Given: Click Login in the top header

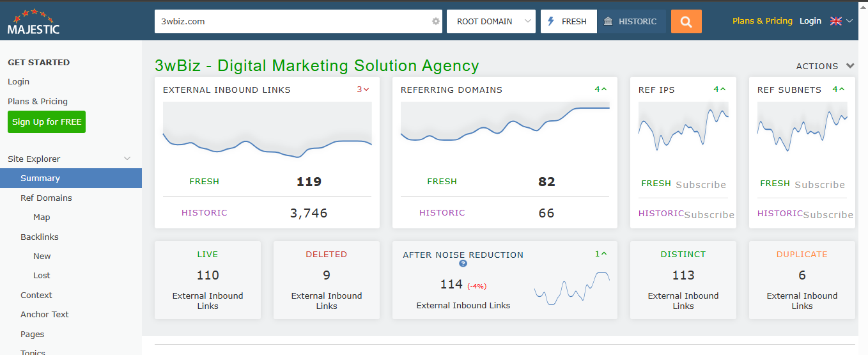Looking at the screenshot, I should coord(810,21).
